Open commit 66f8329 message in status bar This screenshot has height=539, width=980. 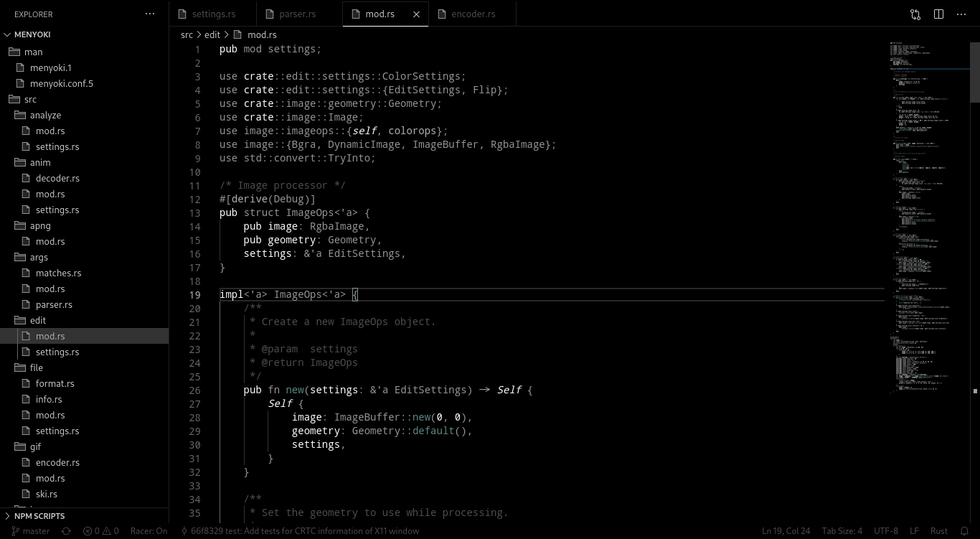299,531
